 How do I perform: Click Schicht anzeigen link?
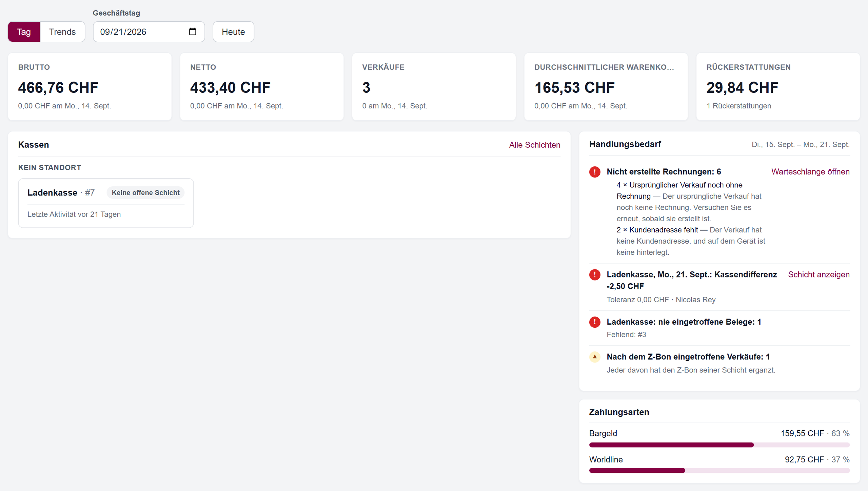[818, 274]
